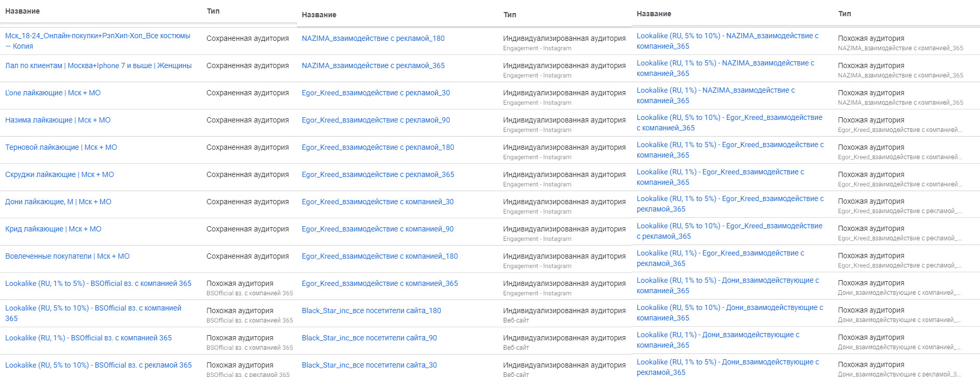Click Похожая аудитория in Lookalike (RU, 1%) - Дони row
Viewport: 980px width, 377px height.
coord(871,337)
